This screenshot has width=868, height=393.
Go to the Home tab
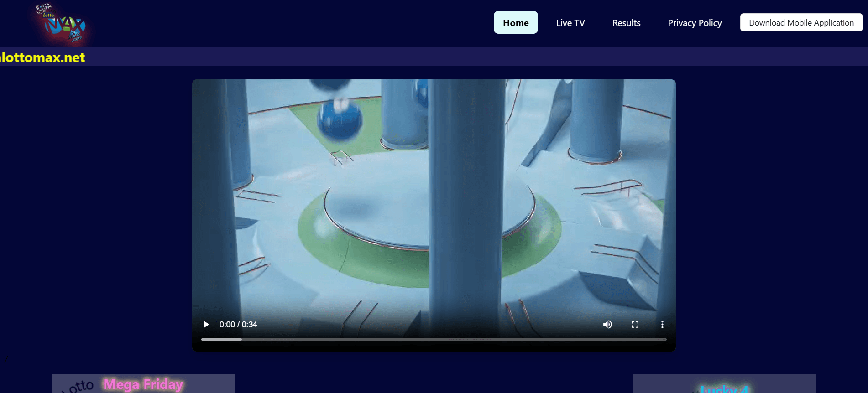(516, 23)
